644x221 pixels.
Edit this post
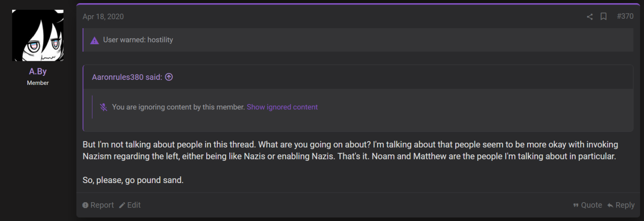point(130,205)
